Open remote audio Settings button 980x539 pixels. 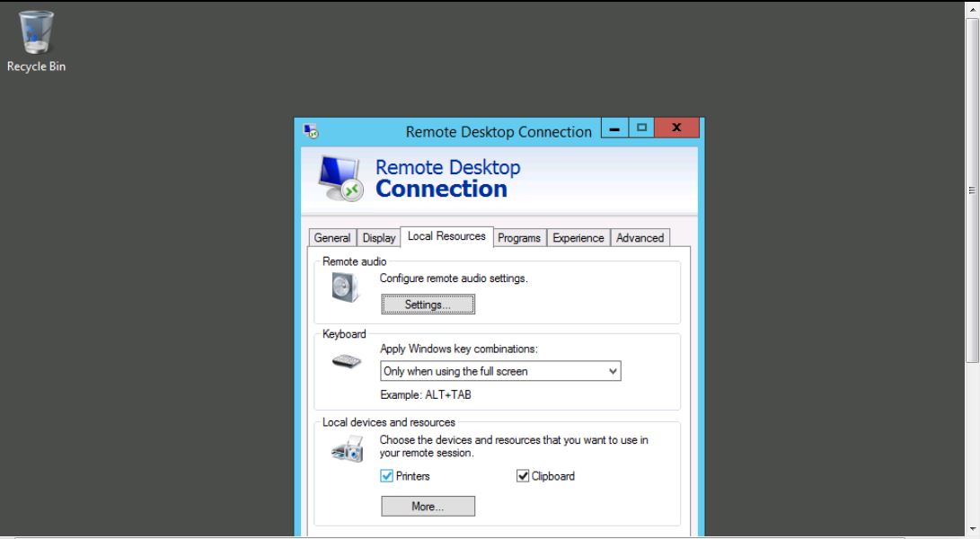[x=428, y=305]
